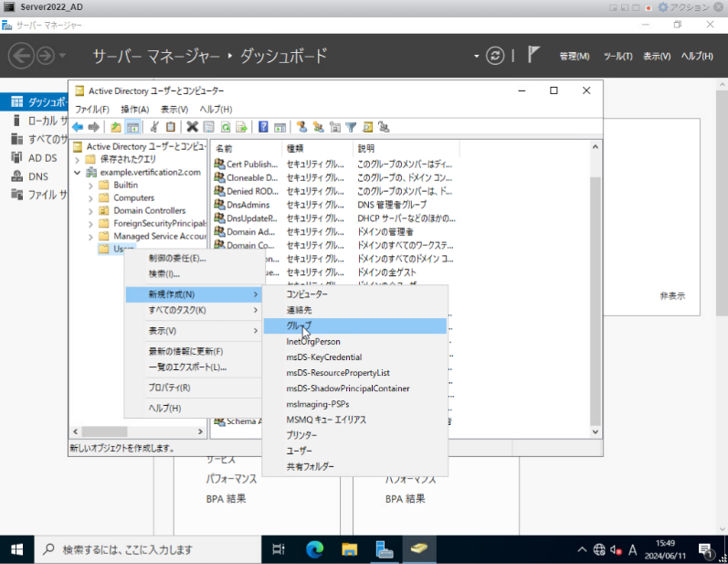Screen dimensions: 728x564
Task: Click the notifications flag icon
Action: [533, 55]
